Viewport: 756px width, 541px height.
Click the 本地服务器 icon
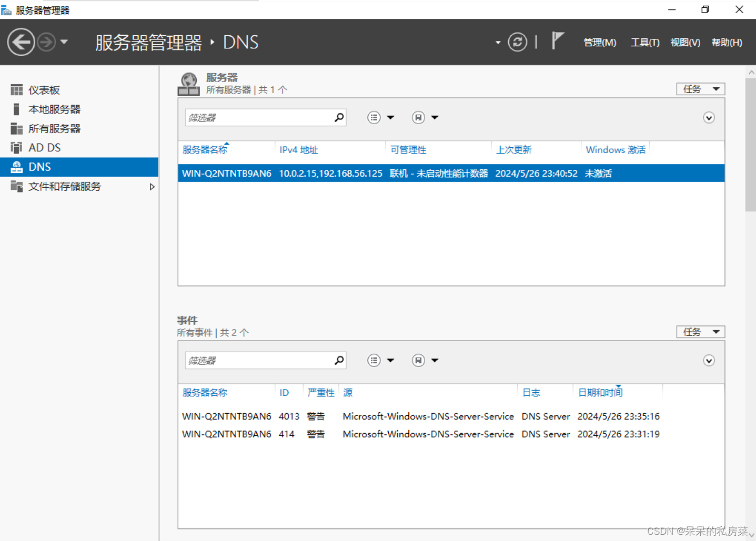point(16,109)
